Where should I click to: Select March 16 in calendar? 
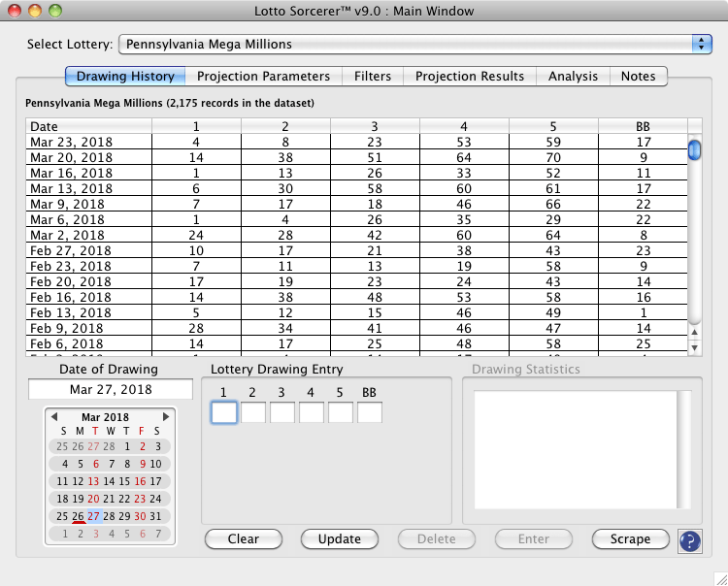[x=140, y=481]
